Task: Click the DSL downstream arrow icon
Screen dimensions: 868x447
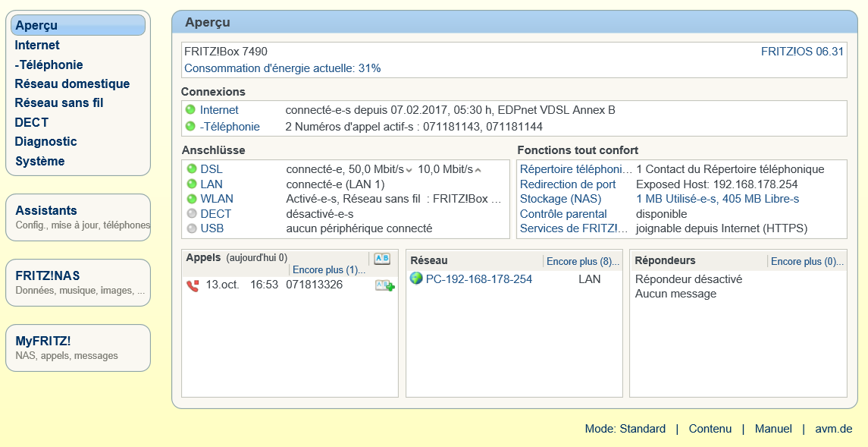Action: (x=409, y=170)
